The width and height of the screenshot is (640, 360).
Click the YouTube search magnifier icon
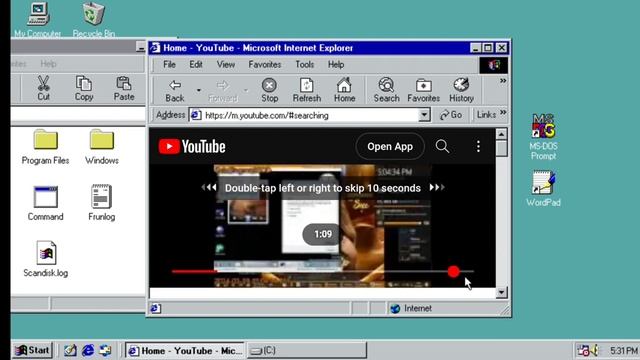coord(442,146)
